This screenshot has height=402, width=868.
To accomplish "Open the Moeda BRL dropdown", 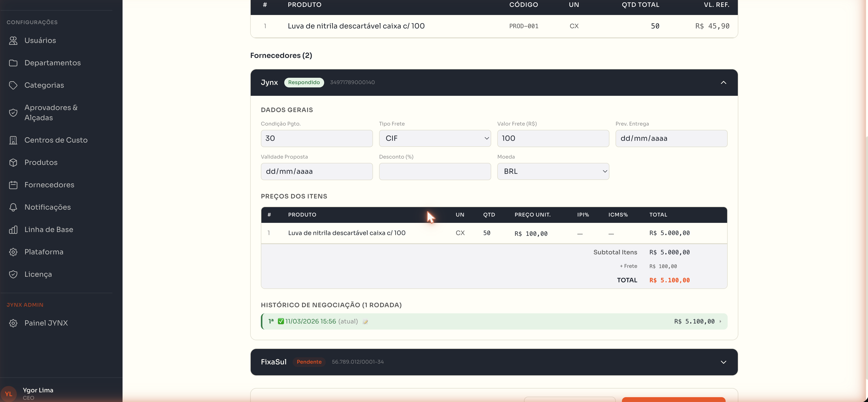I will click(x=553, y=171).
